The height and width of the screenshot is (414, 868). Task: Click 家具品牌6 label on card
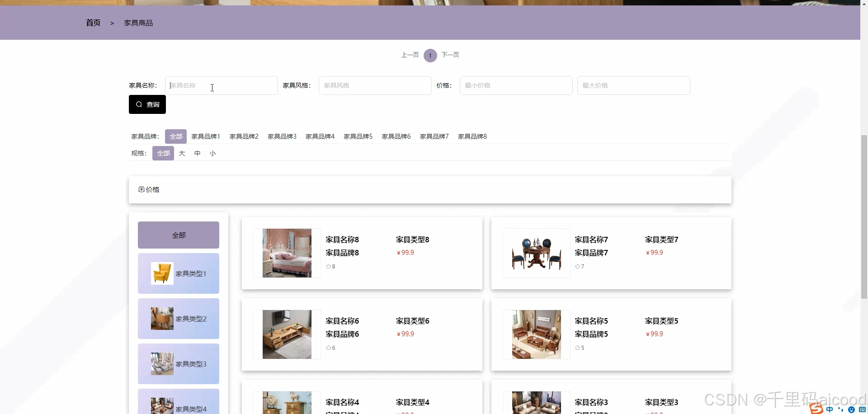tap(342, 334)
